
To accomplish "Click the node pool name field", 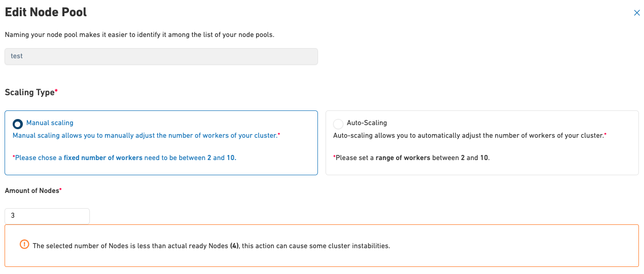I will 161,56.
